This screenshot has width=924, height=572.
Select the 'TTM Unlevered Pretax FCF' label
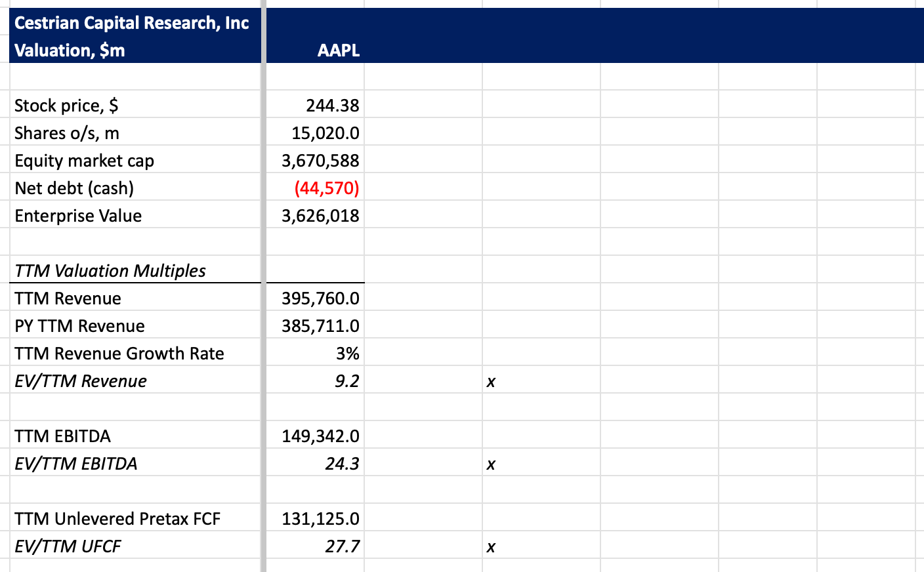point(117,519)
